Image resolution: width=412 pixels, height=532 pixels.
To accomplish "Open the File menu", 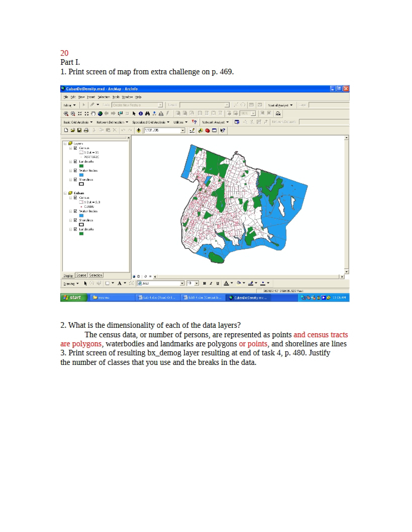I will click(x=66, y=97).
